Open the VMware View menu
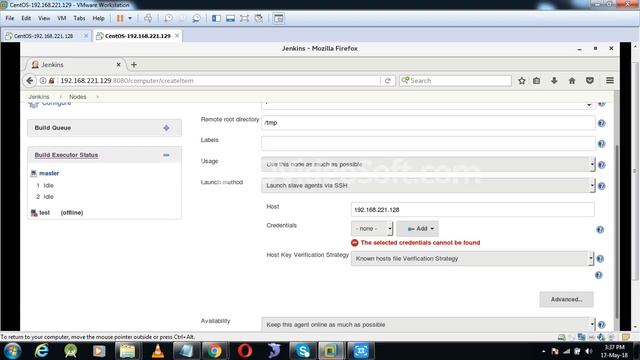This screenshot has width=640, height=360. (x=44, y=18)
